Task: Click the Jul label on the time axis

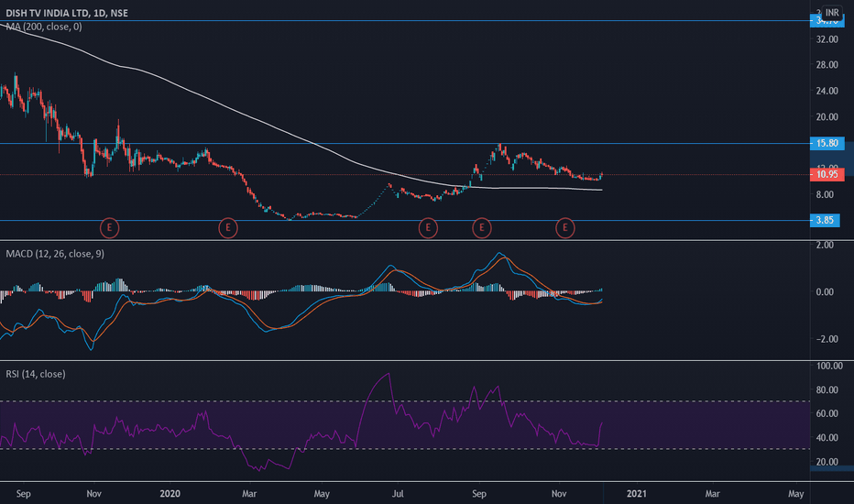Action: coord(398,494)
